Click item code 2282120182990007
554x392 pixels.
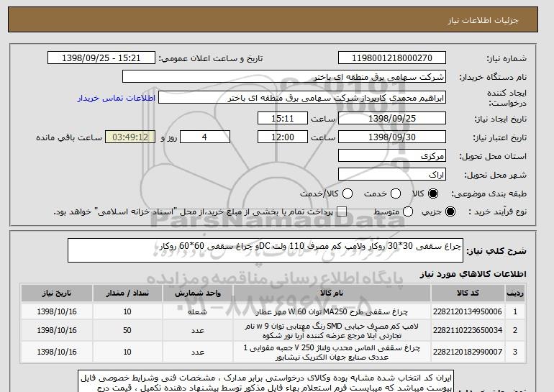click(x=468, y=352)
